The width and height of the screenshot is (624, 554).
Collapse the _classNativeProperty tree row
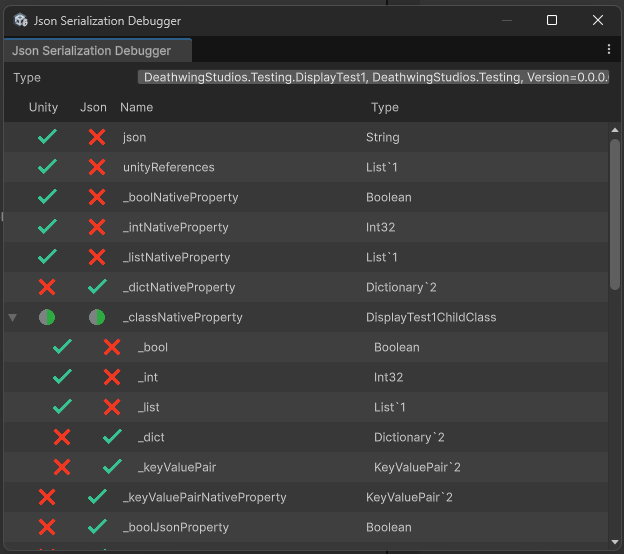point(12,318)
